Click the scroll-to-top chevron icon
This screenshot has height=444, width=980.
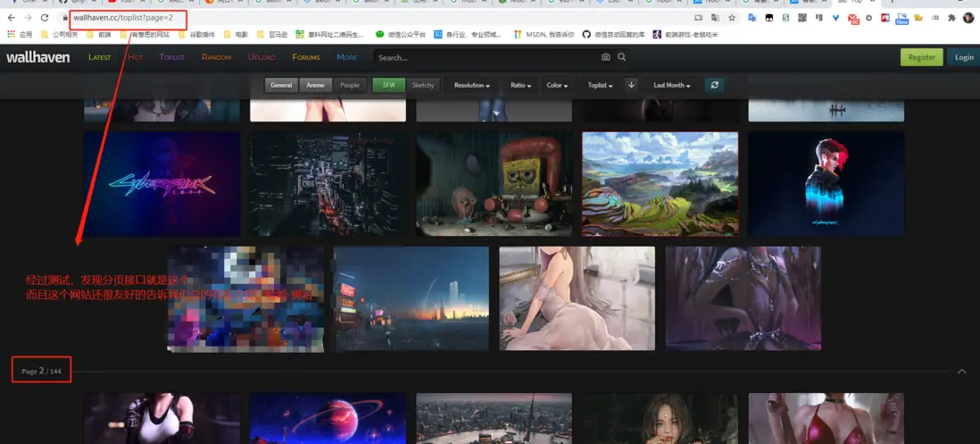pos(961,371)
